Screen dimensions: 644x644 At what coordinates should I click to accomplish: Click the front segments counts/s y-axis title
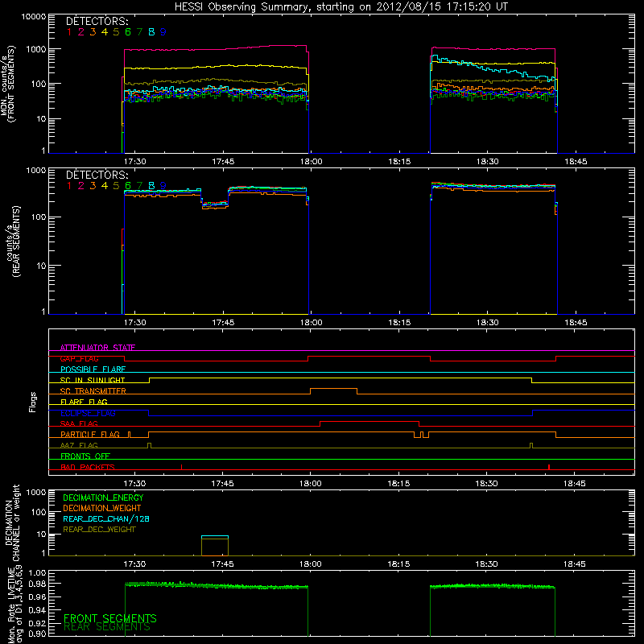[7, 84]
